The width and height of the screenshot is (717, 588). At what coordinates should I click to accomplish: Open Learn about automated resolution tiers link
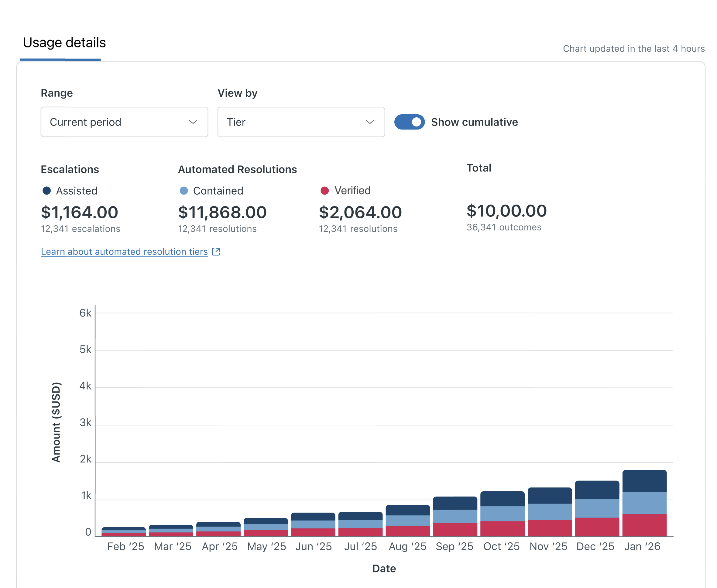(x=124, y=252)
